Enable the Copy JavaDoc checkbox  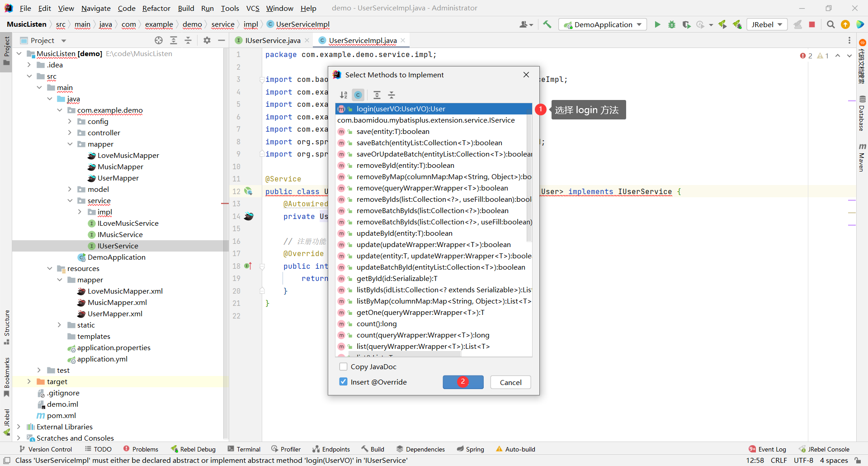[343, 367]
